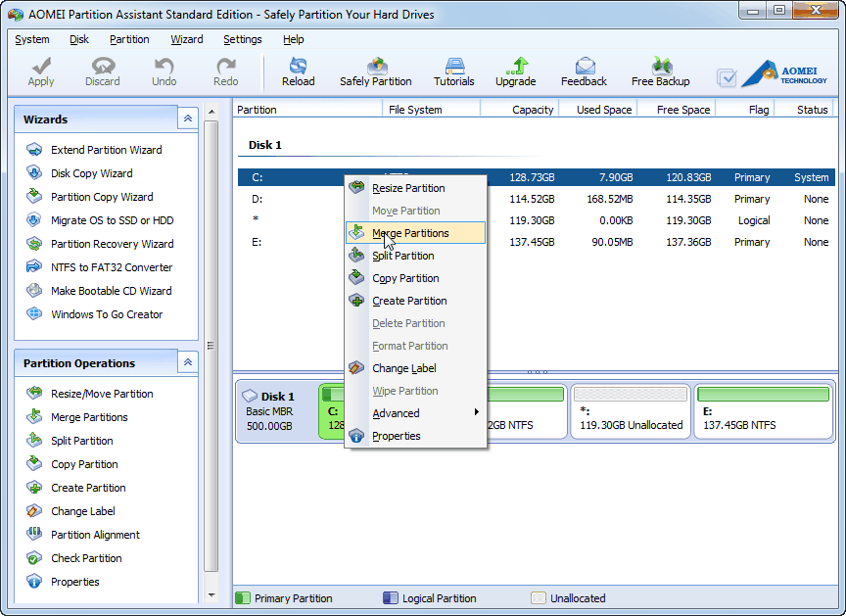Select Split Partition in context menu
The height and width of the screenshot is (616, 846).
(x=415, y=256)
